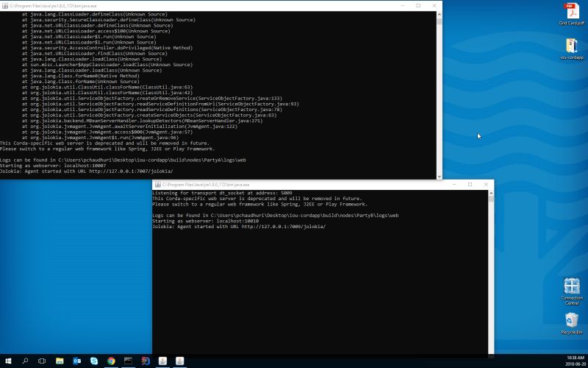Click the PartyA console title bar text
588x368 pixels.
53,6
